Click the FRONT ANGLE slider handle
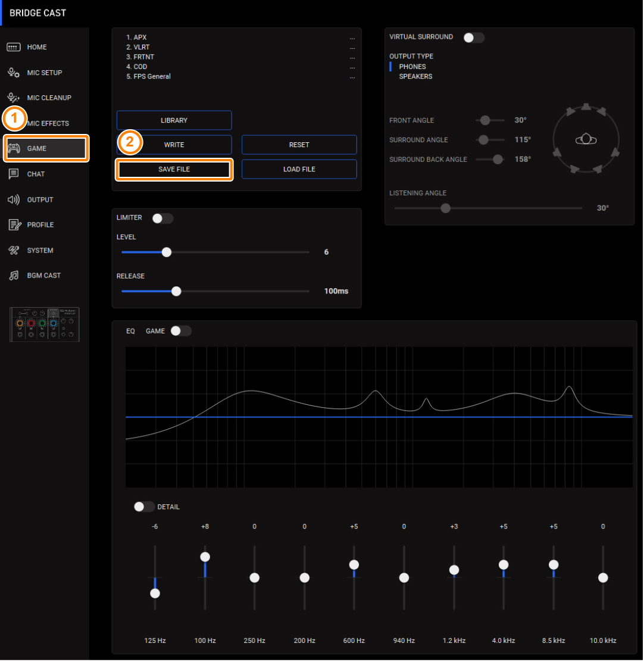 point(485,120)
